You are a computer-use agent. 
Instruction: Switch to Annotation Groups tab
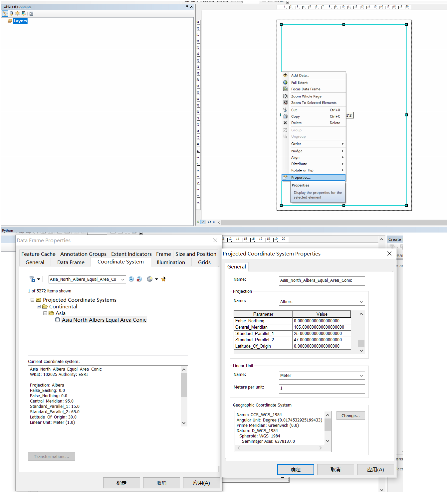click(x=84, y=254)
